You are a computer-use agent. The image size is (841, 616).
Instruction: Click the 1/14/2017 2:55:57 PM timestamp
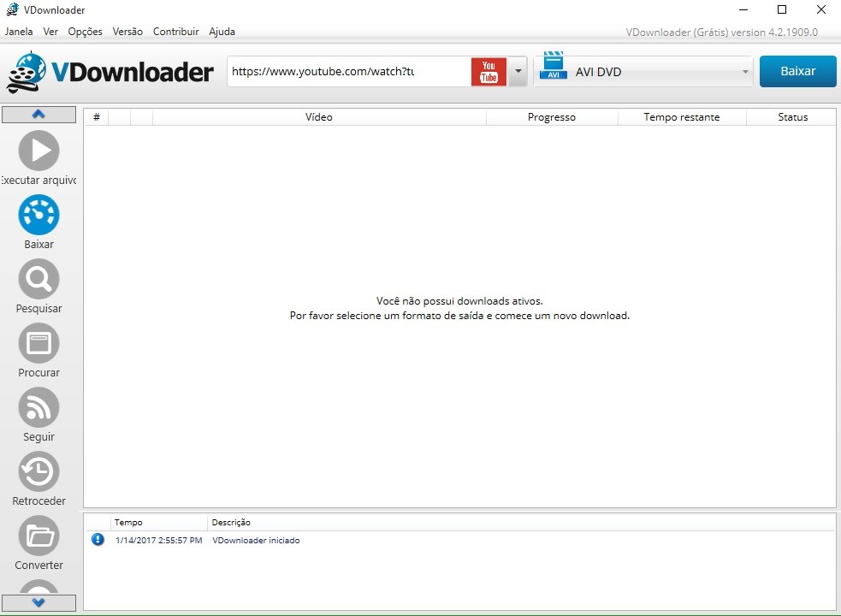(159, 541)
